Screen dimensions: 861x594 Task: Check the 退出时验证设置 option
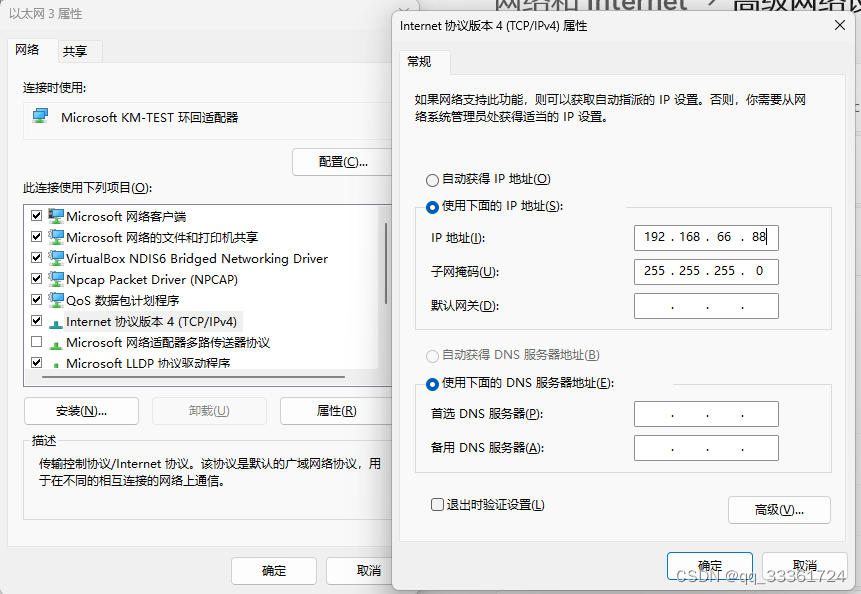tap(436, 505)
